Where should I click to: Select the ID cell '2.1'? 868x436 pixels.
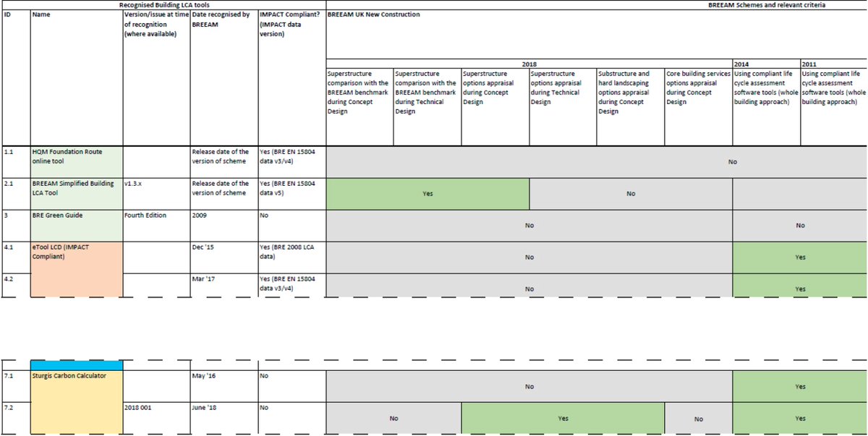pyautogui.click(x=15, y=194)
